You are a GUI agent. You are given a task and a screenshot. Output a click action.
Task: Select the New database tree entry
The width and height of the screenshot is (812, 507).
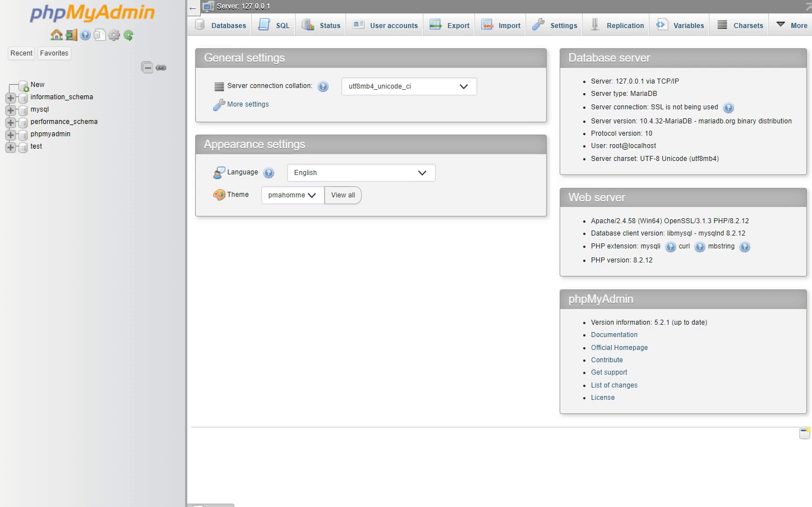(38, 85)
